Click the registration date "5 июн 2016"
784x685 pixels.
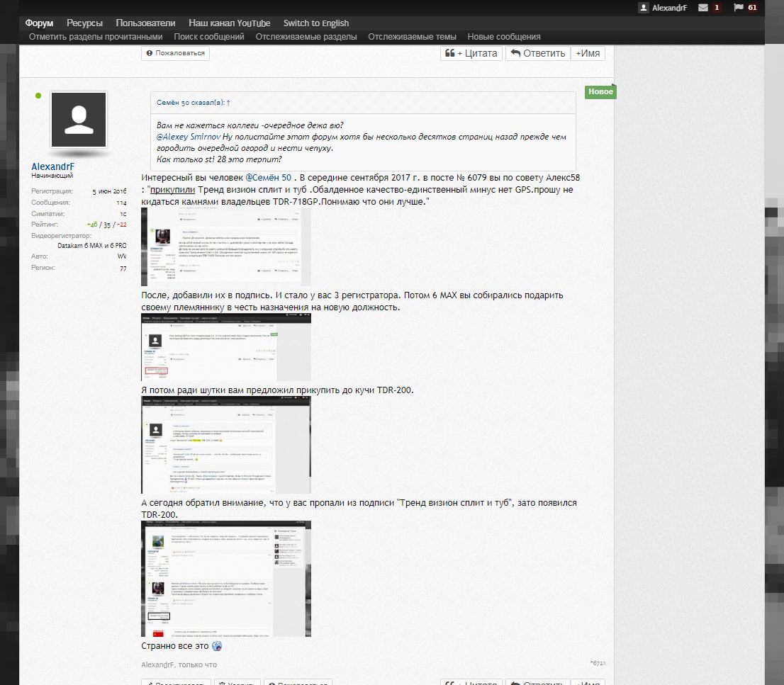pyautogui.click(x=109, y=191)
